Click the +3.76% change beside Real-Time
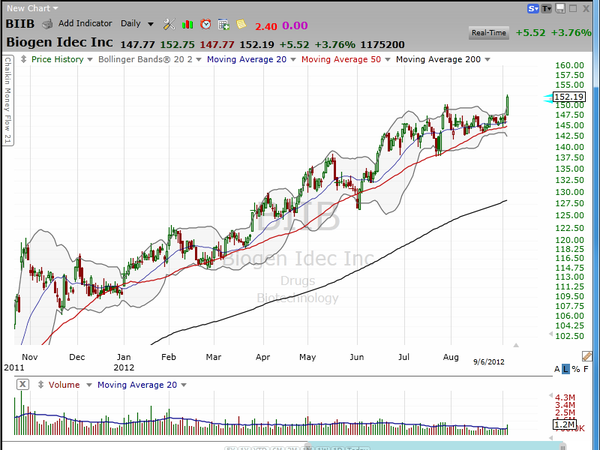This screenshot has width=600, height=450. click(571, 33)
